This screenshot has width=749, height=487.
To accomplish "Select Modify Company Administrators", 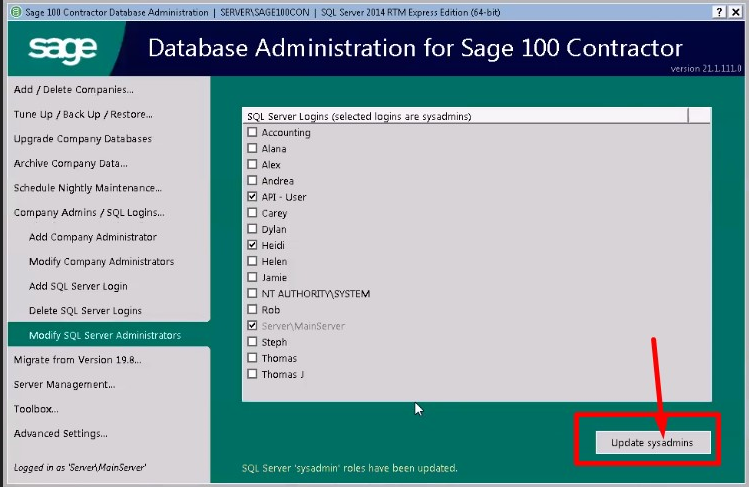I will [x=101, y=262].
